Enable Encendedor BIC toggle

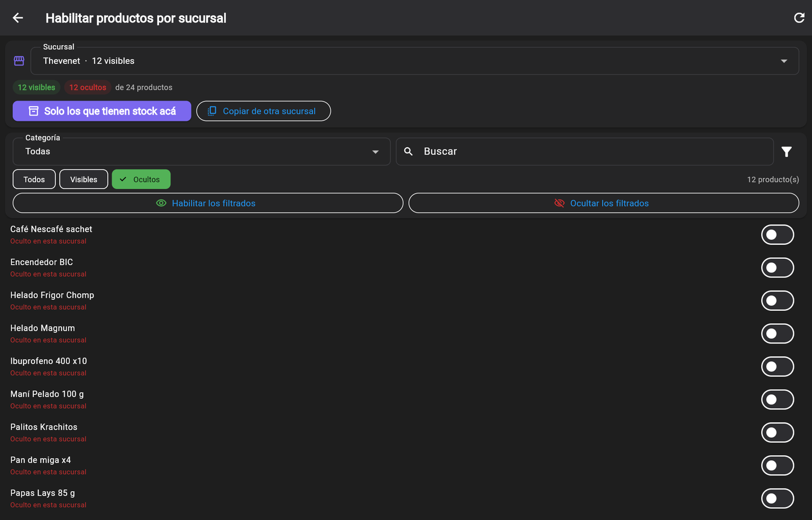point(778,268)
